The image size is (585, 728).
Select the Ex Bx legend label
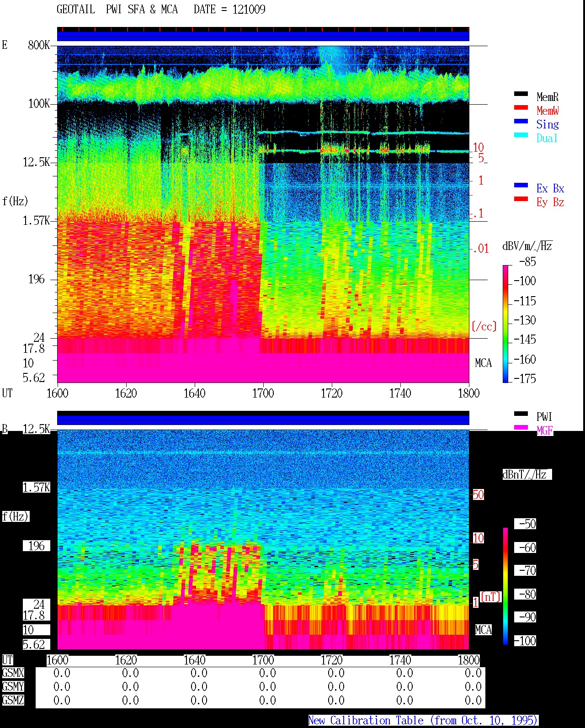(550, 188)
